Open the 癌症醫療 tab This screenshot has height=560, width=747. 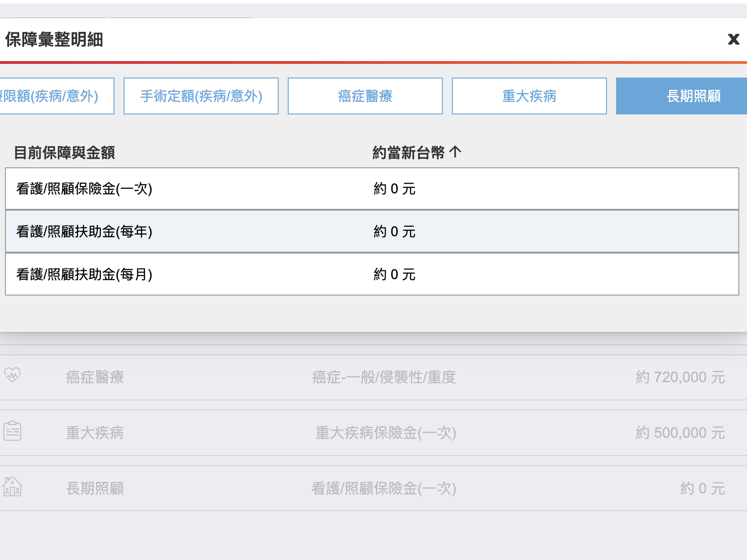click(365, 96)
